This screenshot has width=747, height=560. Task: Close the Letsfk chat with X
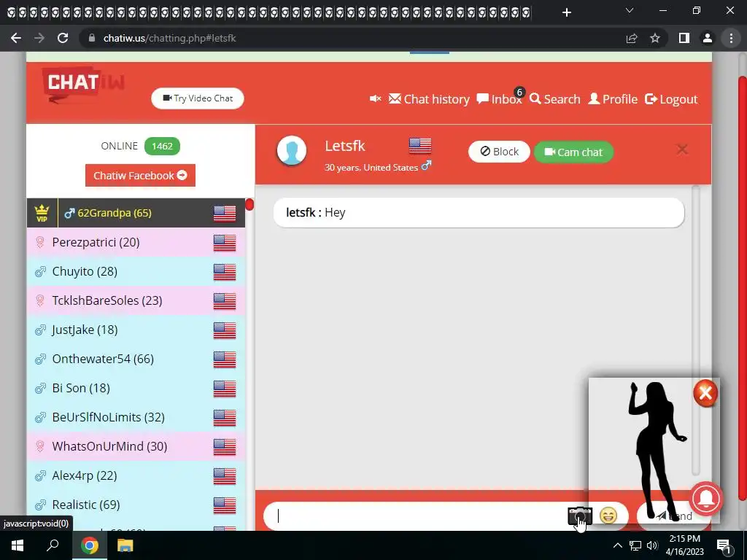click(x=682, y=149)
